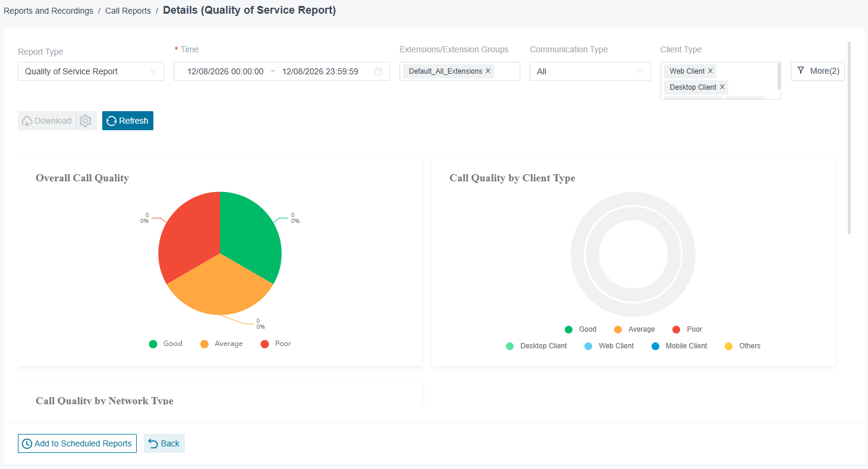Viewport: 868px width, 469px height.
Task: Toggle Average legend in Client Type chart
Action: click(634, 329)
